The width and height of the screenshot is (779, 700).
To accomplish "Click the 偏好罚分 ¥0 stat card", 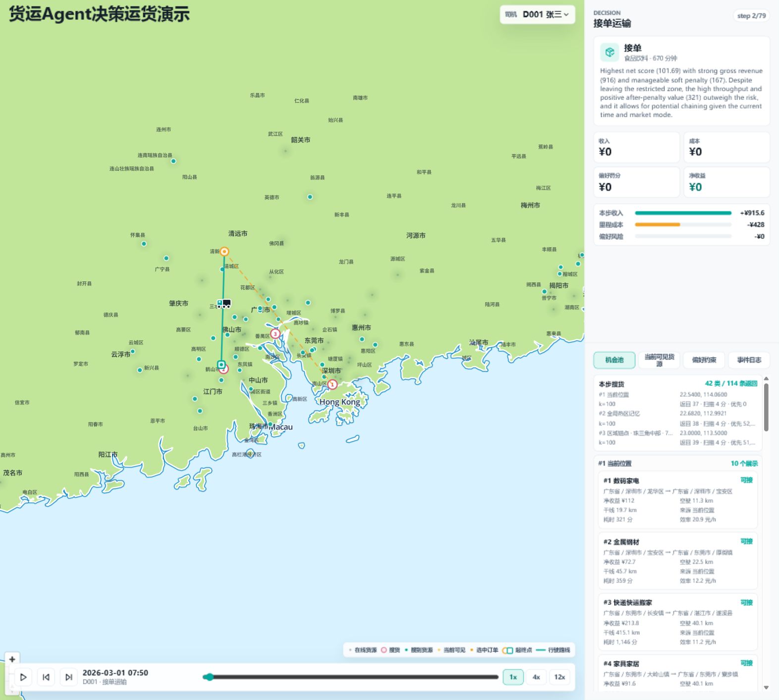I will point(636,182).
